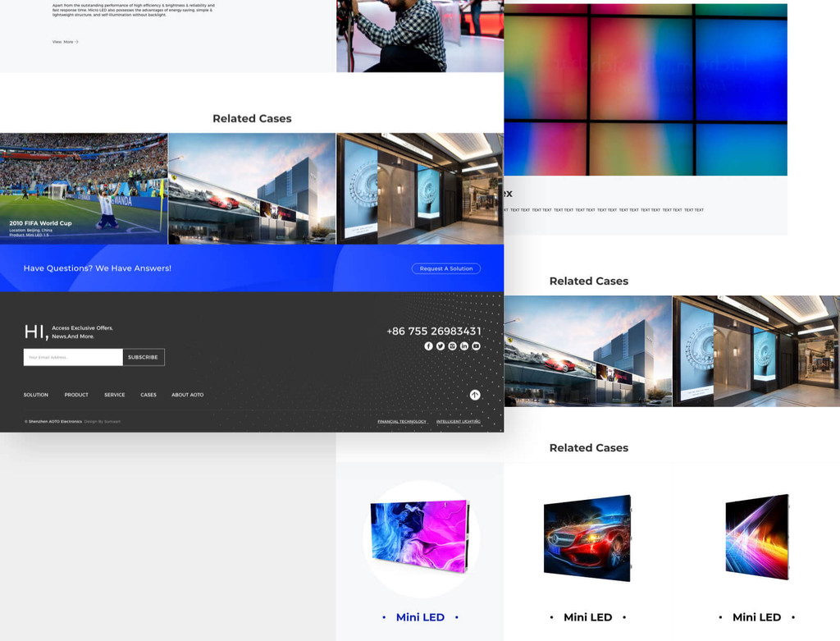Click the scroll-to-top arrow icon
Screen dimensions: 840x641
pos(475,395)
